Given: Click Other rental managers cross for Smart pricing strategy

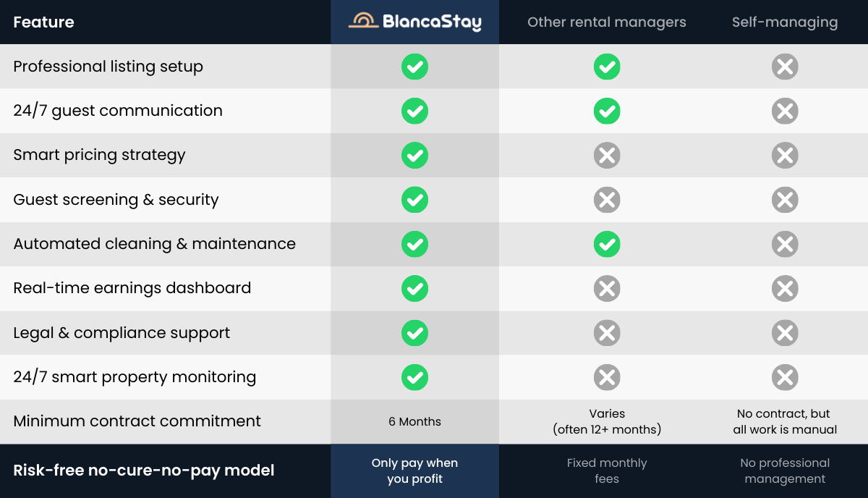Looking at the screenshot, I should (607, 156).
